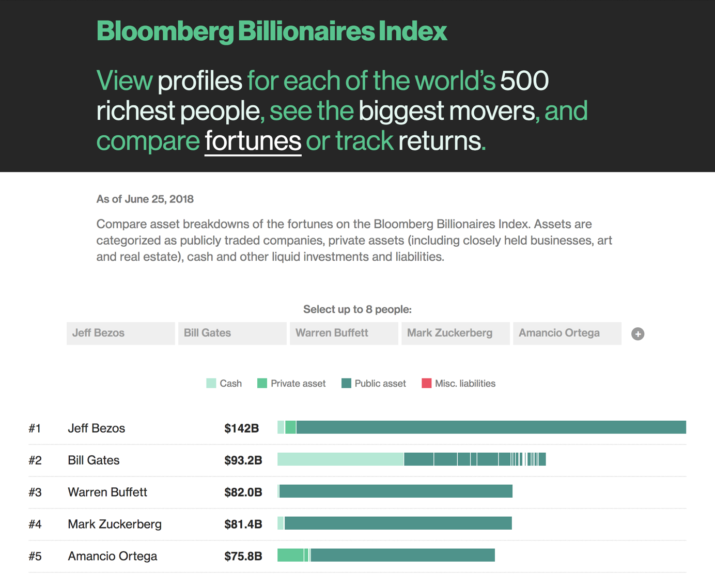The width and height of the screenshot is (715, 588).
Task: Open the returns link in headline
Action: coord(440,141)
